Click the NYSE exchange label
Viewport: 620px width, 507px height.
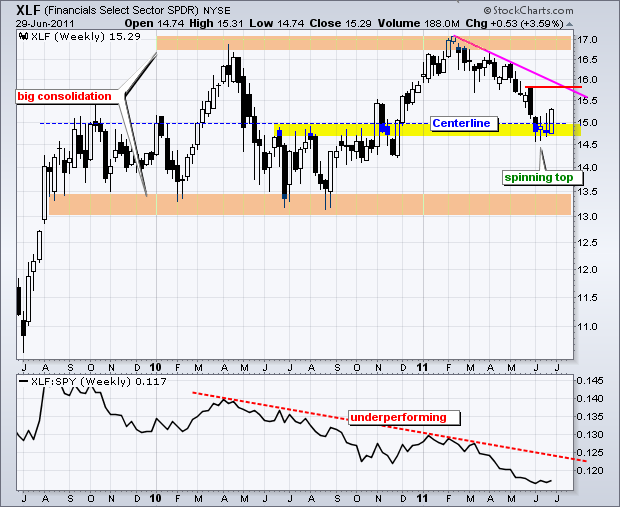click(217, 11)
